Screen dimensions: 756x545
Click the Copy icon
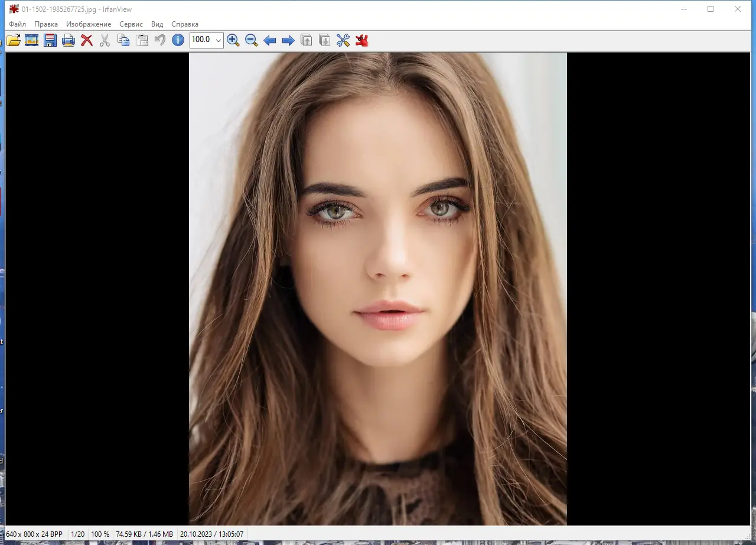(123, 40)
